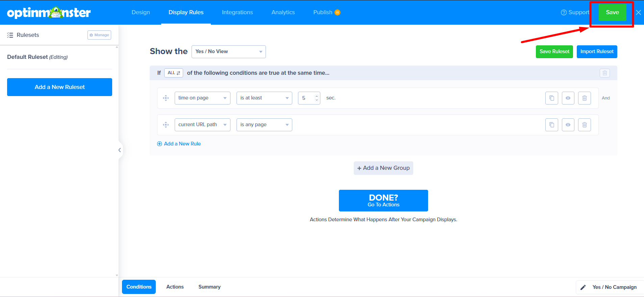This screenshot has width=644, height=297.
Task: Open the Actions bottom tab
Action: pos(175,287)
